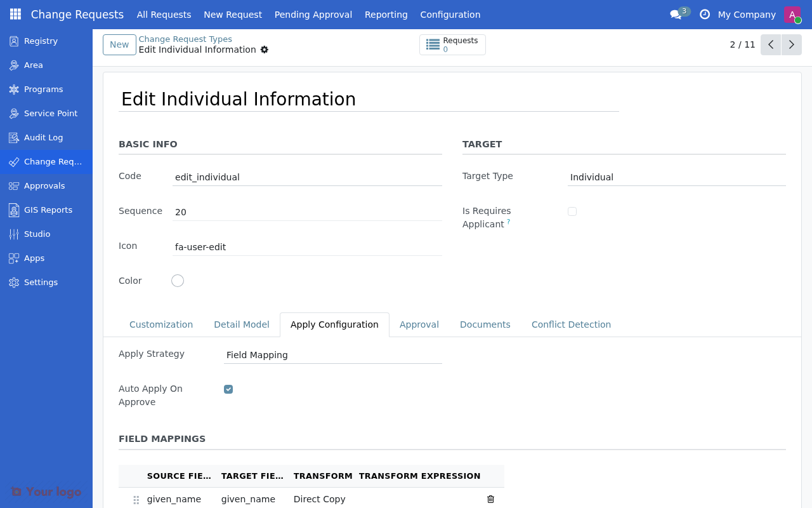Open the Color swatch picker
The width and height of the screenshot is (812, 508).
[x=178, y=280]
